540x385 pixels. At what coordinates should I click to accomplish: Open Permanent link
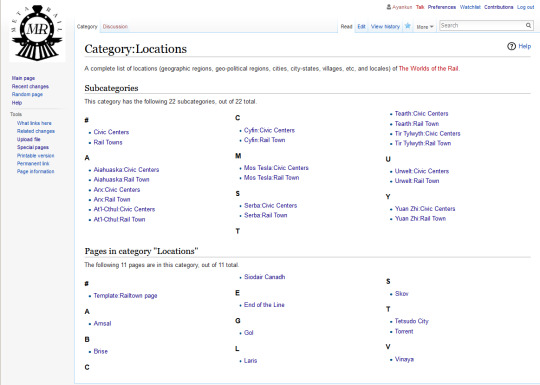pyautogui.click(x=33, y=164)
